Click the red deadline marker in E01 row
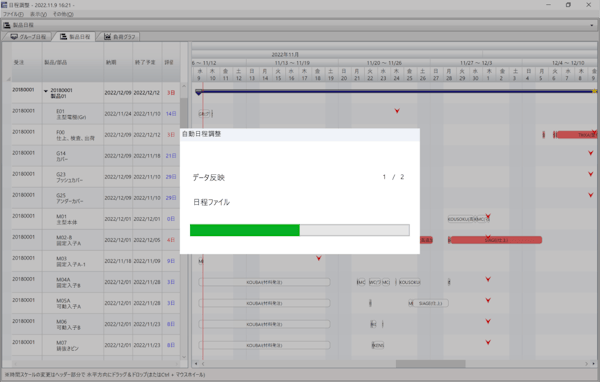This screenshot has height=382, width=600. 397,111
